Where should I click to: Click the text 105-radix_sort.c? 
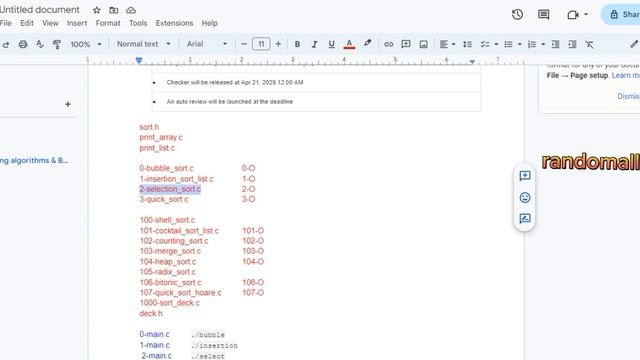(x=168, y=272)
